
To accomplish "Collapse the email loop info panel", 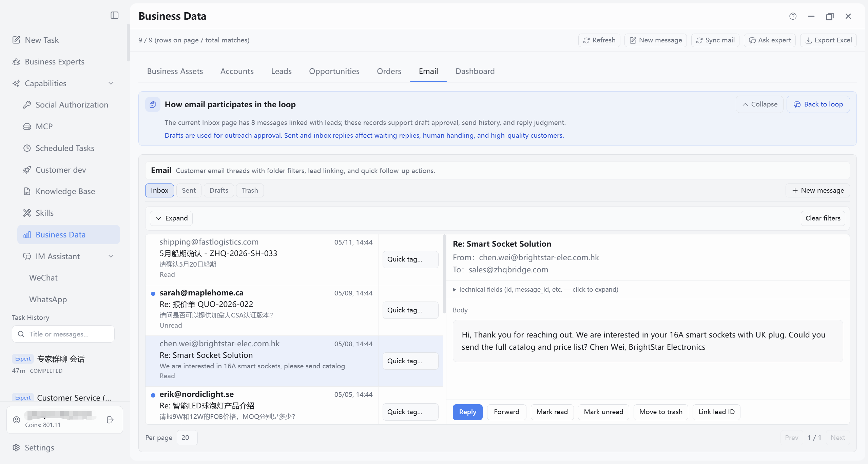I will pyautogui.click(x=759, y=104).
